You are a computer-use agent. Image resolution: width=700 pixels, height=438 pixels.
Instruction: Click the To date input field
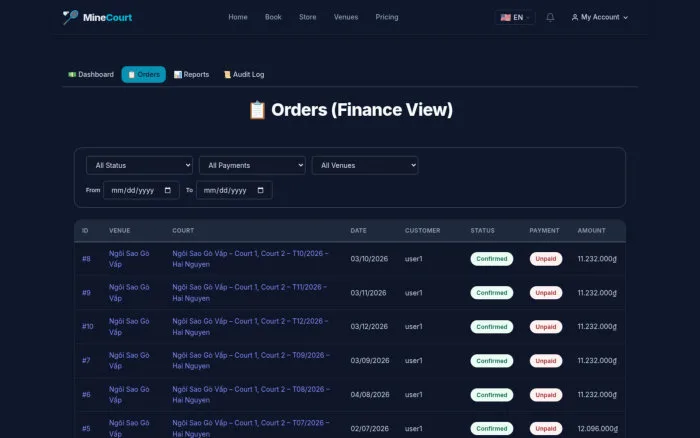234,190
